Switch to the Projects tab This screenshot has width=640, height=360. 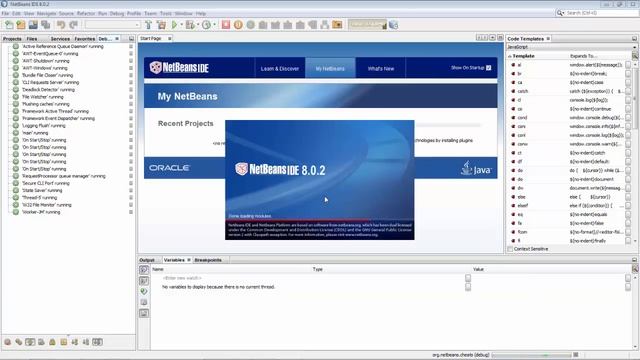[12, 39]
